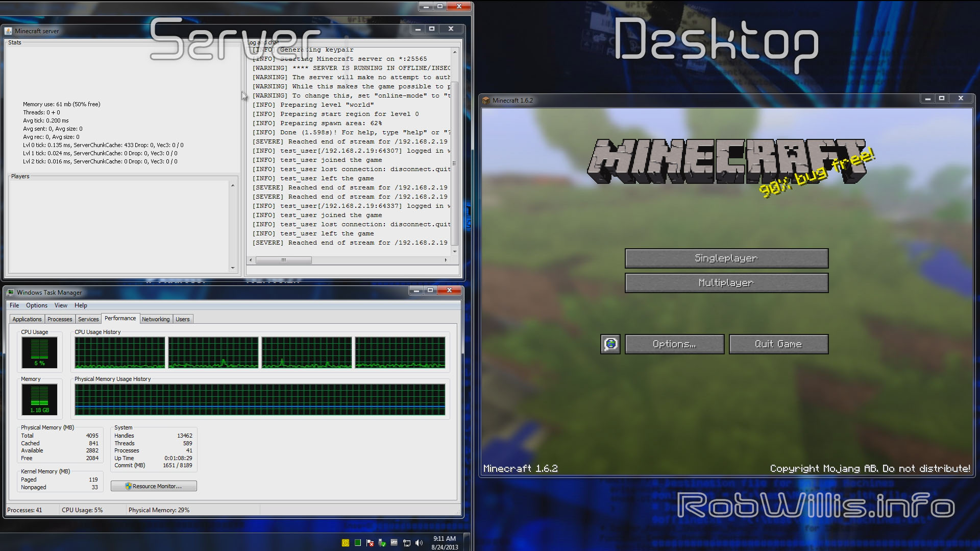Click the Physical Memory Usage History graph
Viewport: 980px width, 551px height.
(x=260, y=399)
